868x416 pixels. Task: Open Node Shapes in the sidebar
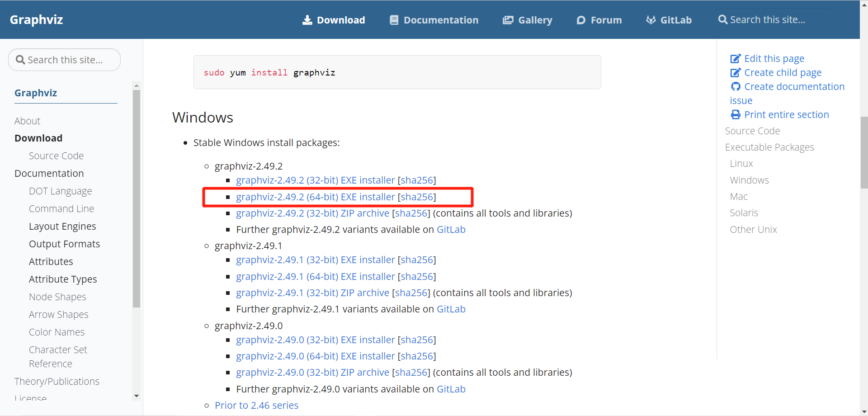tap(57, 297)
